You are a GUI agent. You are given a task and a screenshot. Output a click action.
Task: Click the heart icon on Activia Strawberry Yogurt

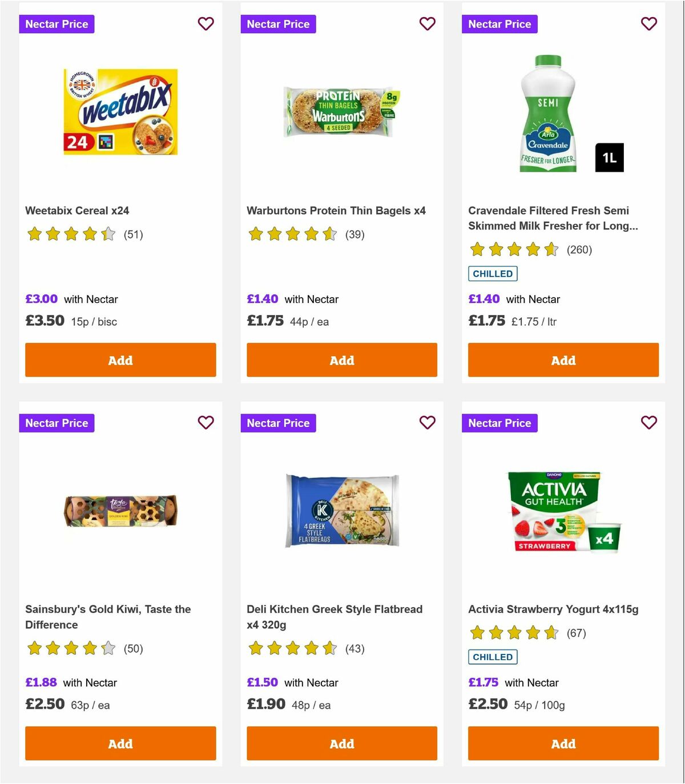(648, 423)
